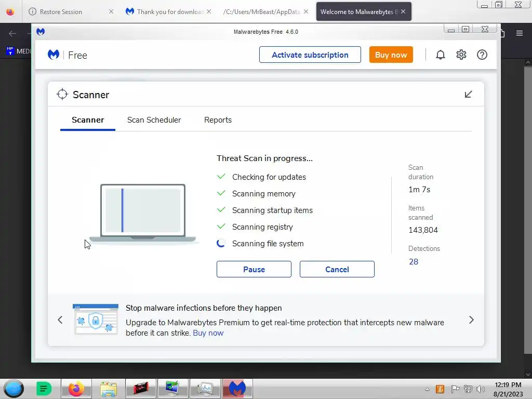Close the Restore Session tab

(x=111, y=11)
